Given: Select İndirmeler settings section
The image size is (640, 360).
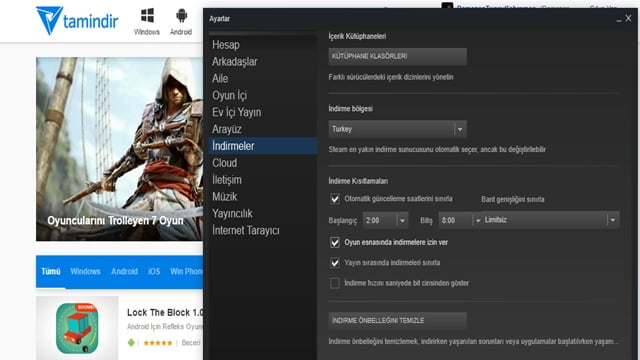Looking at the screenshot, I should (x=263, y=146).
